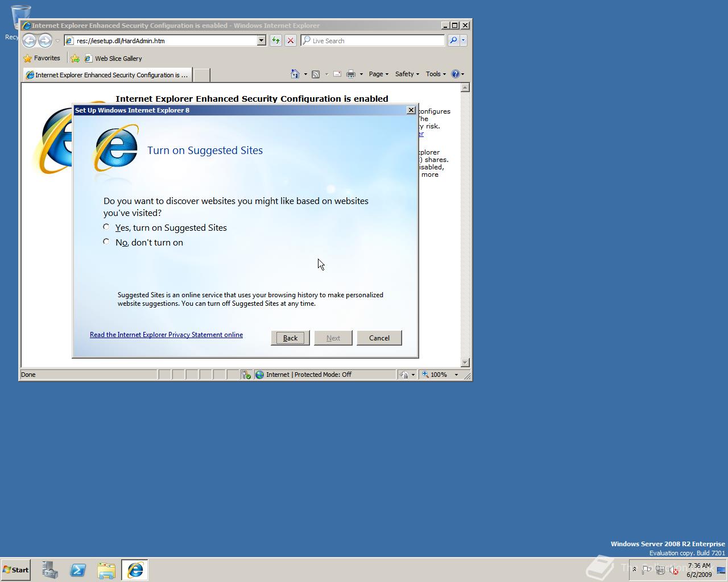Click the Print icon

[x=351, y=74]
